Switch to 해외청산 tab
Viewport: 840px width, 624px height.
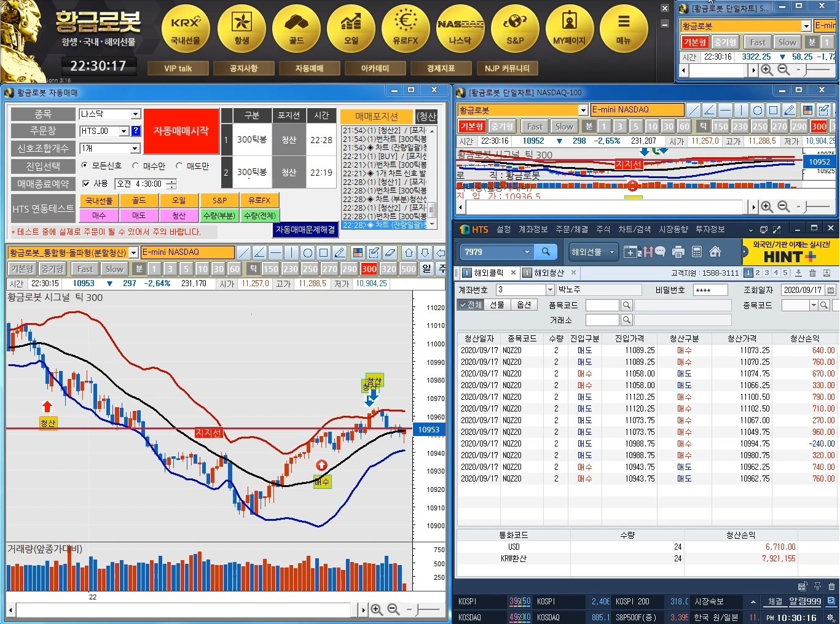click(549, 273)
